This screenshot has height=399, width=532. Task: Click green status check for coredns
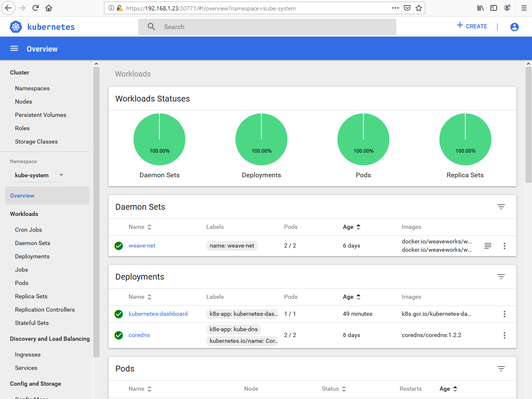(119, 335)
